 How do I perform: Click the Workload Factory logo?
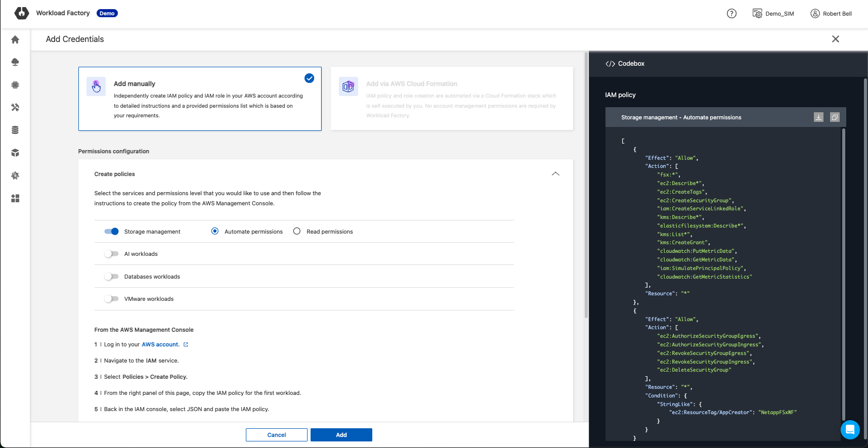(22, 13)
